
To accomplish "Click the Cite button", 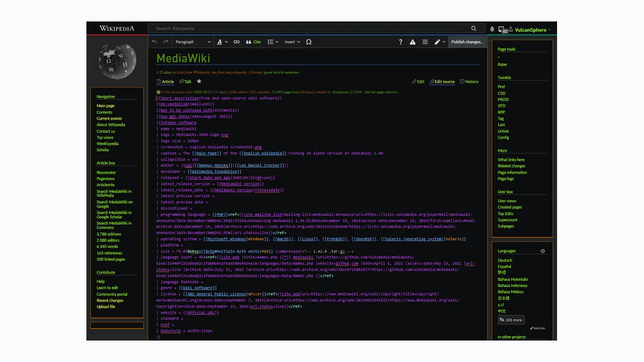I will pos(253,42).
